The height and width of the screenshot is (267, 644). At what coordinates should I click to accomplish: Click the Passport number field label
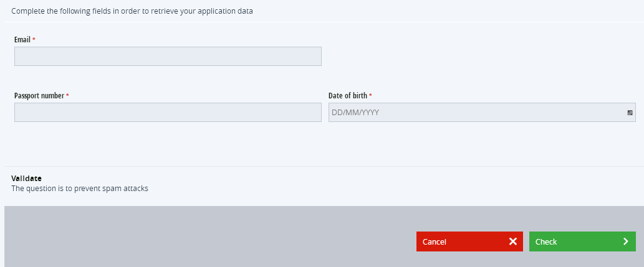pos(39,96)
